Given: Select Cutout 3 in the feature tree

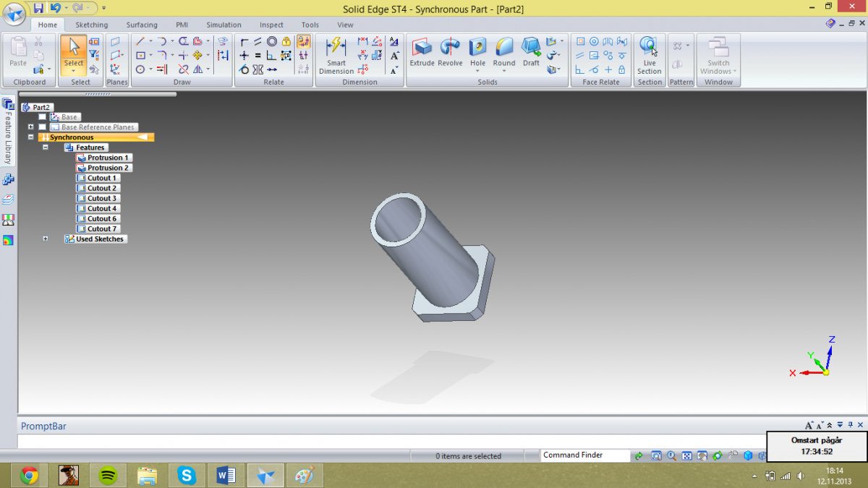Looking at the screenshot, I should 101,198.
